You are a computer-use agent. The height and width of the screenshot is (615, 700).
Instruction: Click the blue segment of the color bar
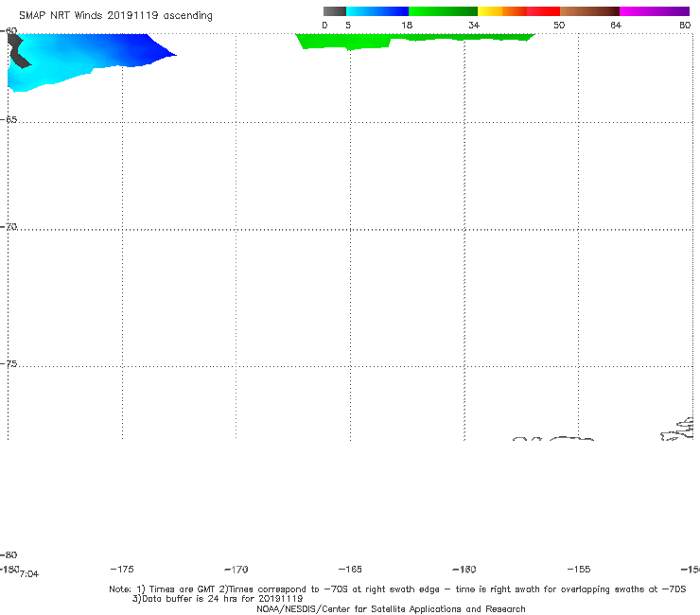pyautogui.click(x=377, y=11)
